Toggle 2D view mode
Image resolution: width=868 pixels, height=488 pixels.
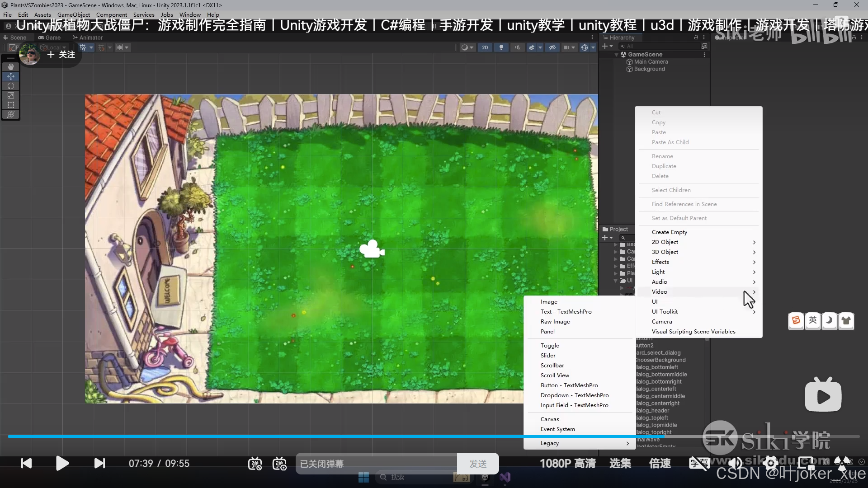coord(485,47)
